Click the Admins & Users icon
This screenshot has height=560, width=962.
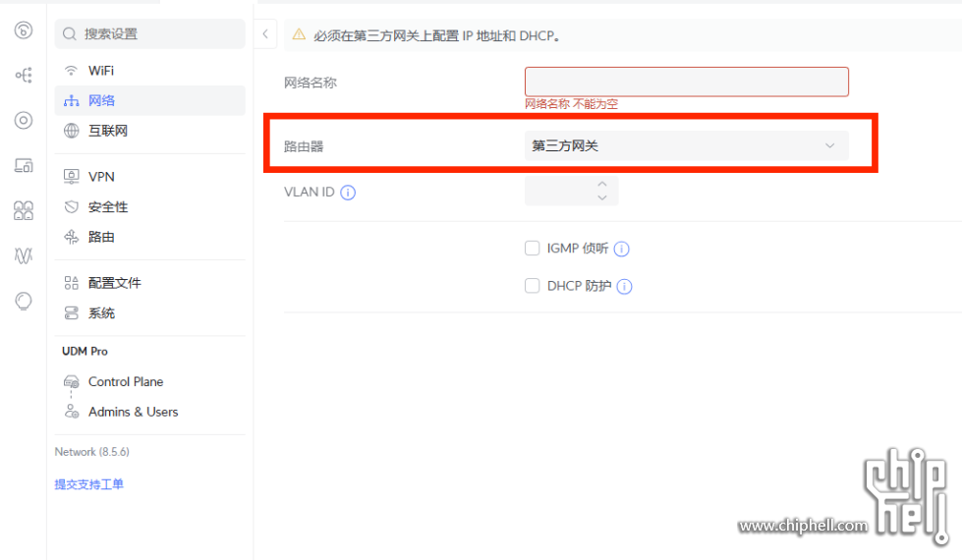(71, 412)
